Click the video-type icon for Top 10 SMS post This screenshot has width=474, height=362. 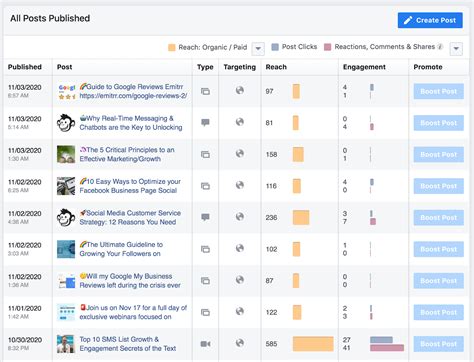pos(205,344)
